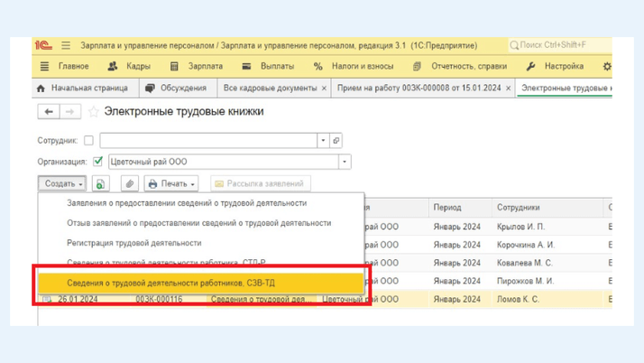Select Сведения о трудовой деятельности работников, СЗВ-ТД
The height and width of the screenshot is (363, 644).
(201, 283)
